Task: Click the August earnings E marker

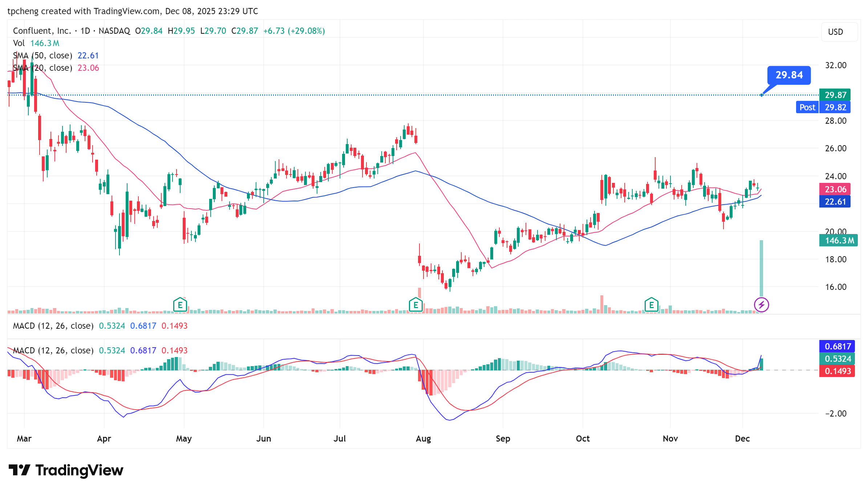Action: tap(415, 305)
